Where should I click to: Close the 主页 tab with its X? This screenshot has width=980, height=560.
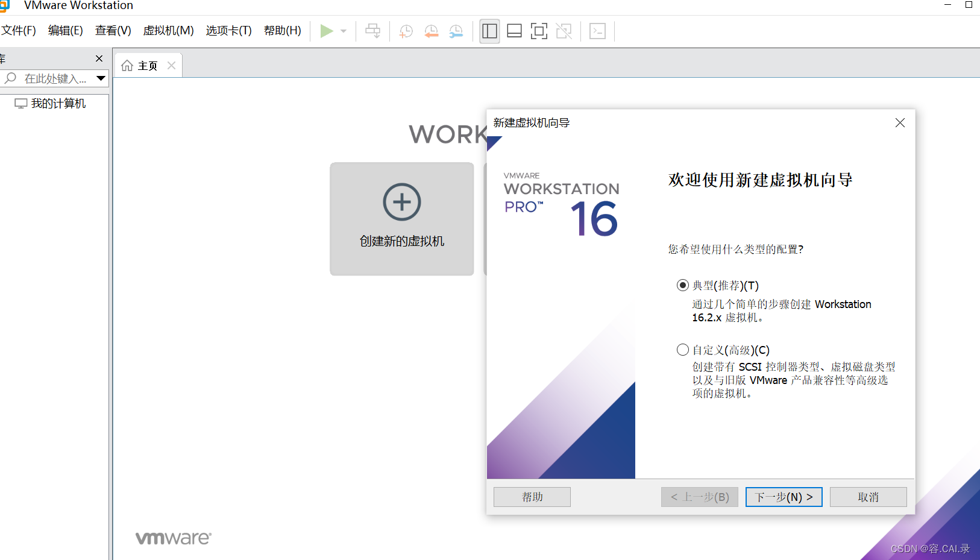172,66
